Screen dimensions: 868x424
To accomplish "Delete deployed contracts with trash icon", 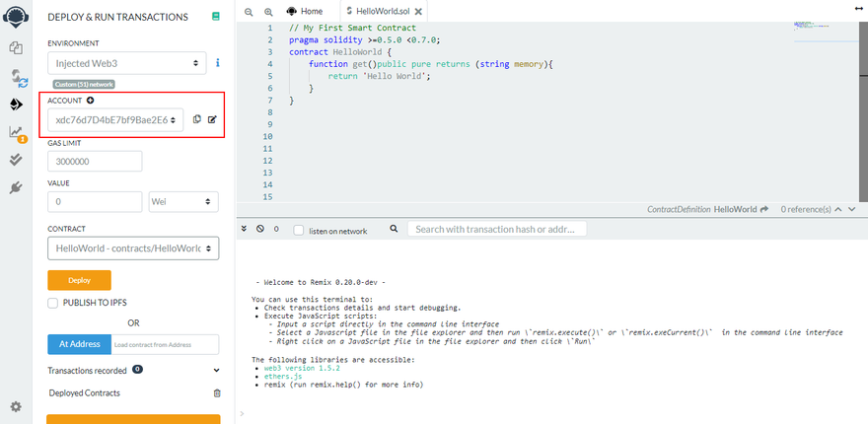I will click(217, 392).
